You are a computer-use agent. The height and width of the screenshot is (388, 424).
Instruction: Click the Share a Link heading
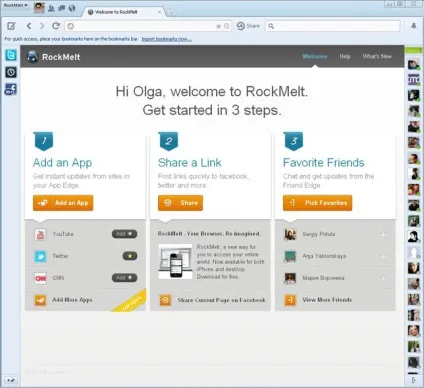[190, 163]
